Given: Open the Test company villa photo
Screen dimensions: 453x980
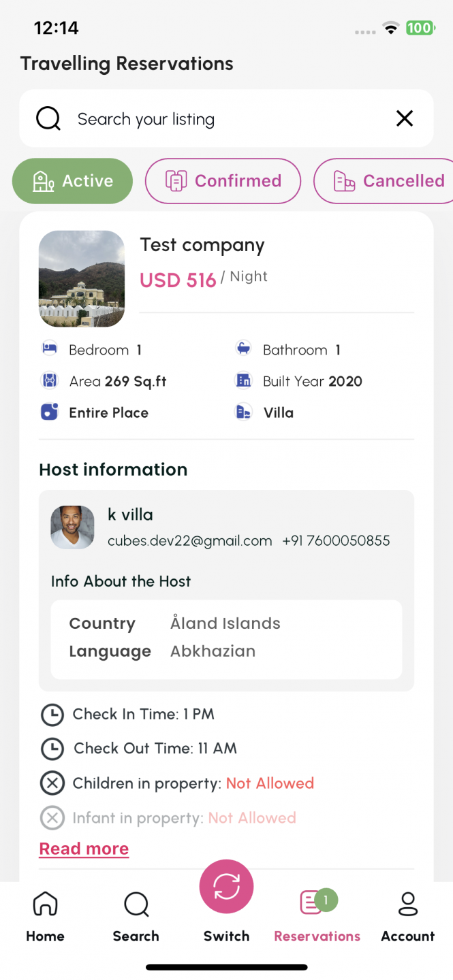Looking at the screenshot, I should pos(82,279).
